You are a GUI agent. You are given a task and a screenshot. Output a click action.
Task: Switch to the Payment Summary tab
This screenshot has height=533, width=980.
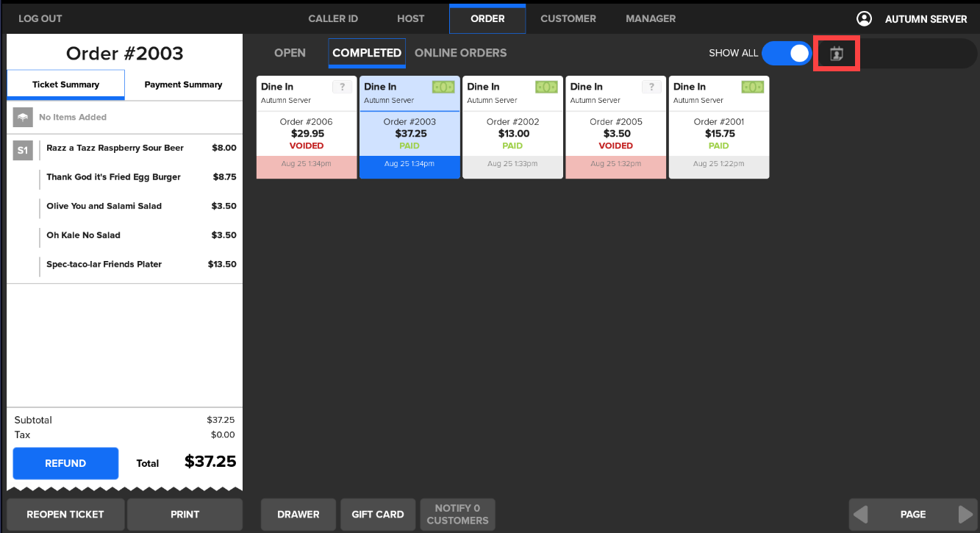coord(183,85)
